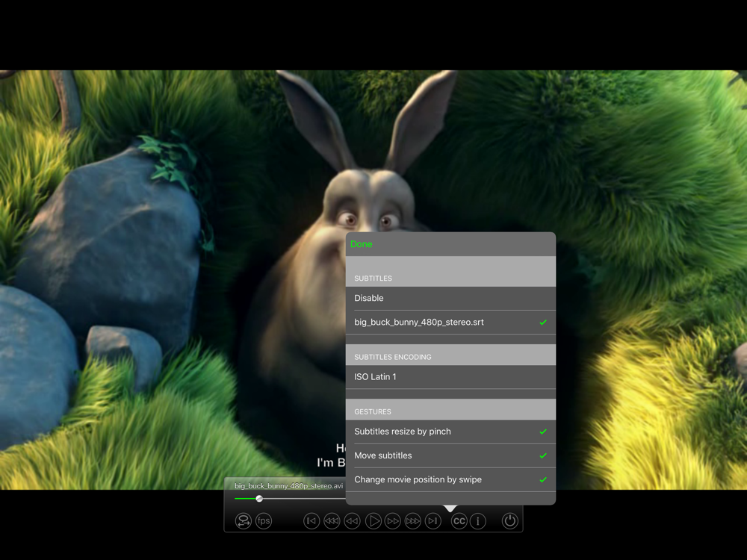
Task: Click the double-arrow fast forward button
Action: tap(393, 521)
